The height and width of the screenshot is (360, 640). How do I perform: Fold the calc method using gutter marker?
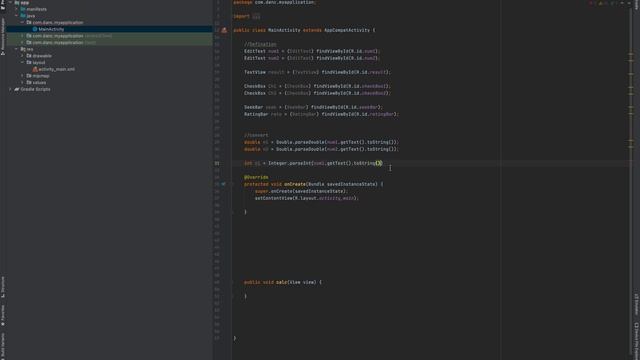pyautogui.click(x=233, y=282)
